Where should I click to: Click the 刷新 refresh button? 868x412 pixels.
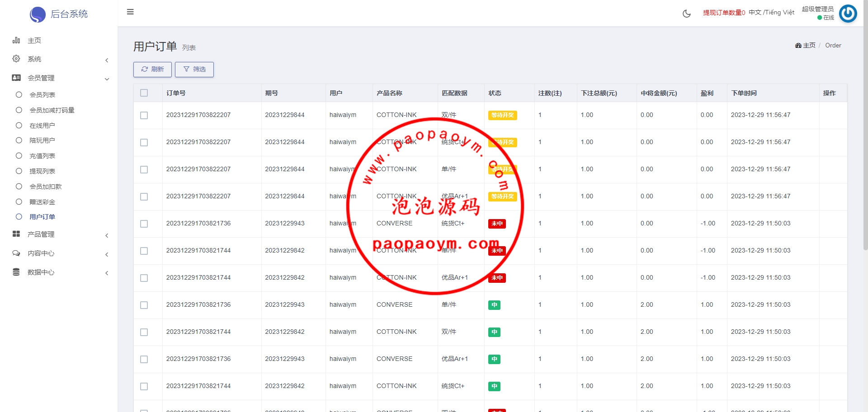(x=152, y=69)
